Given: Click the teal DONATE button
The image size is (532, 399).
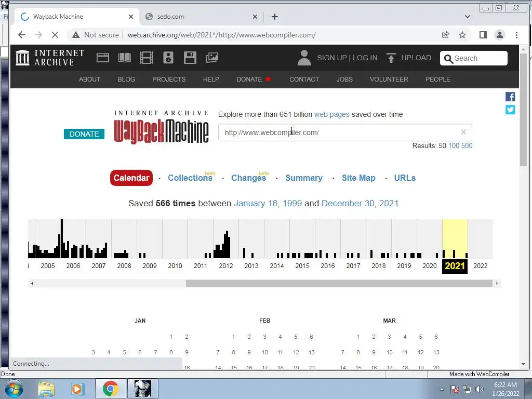Looking at the screenshot, I should 84,134.
